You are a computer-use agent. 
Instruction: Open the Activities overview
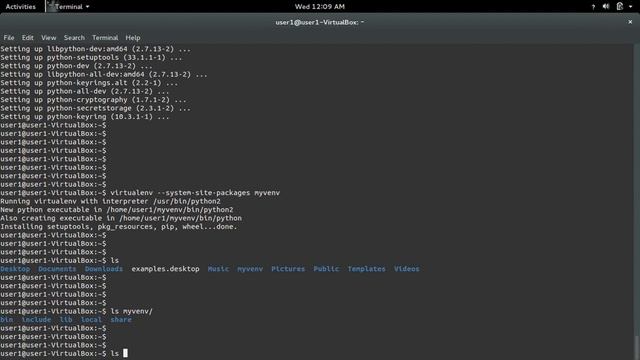click(x=20, y=7)
